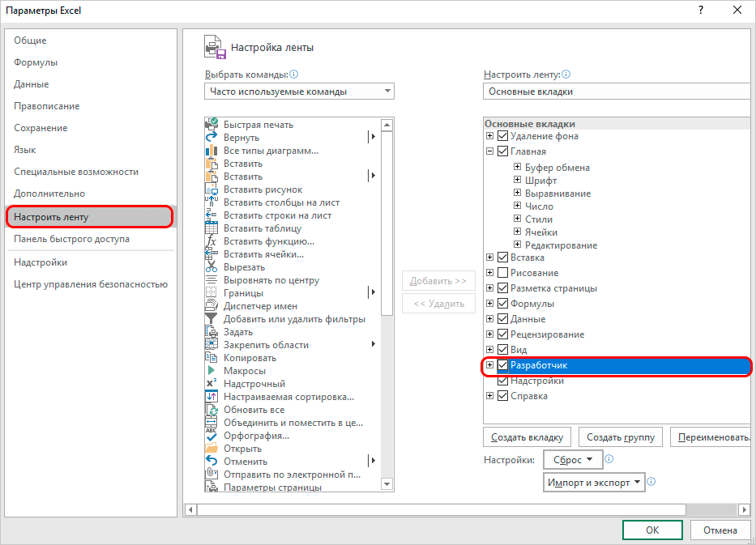Click the Выровнять по центру icon
756x545 pixels.
(x=211, y=280)
